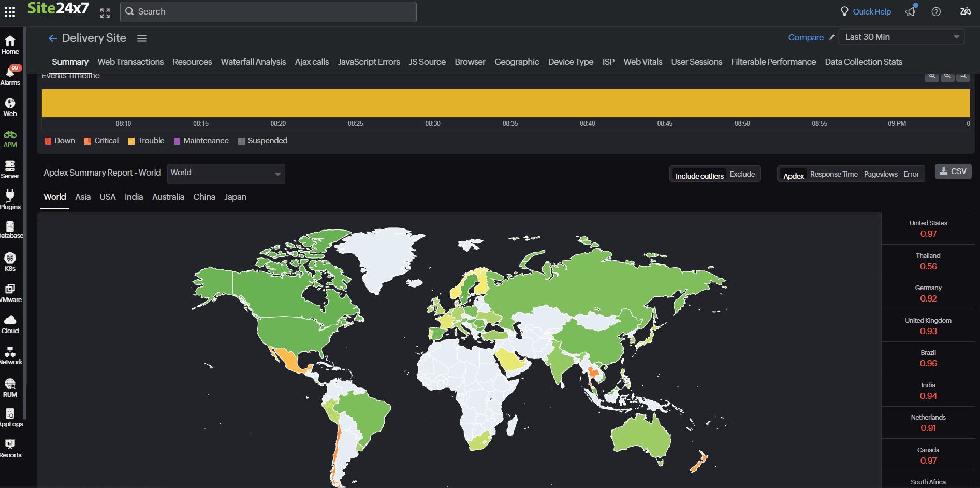Open Network section in sidebar

(x=10, y=355)
